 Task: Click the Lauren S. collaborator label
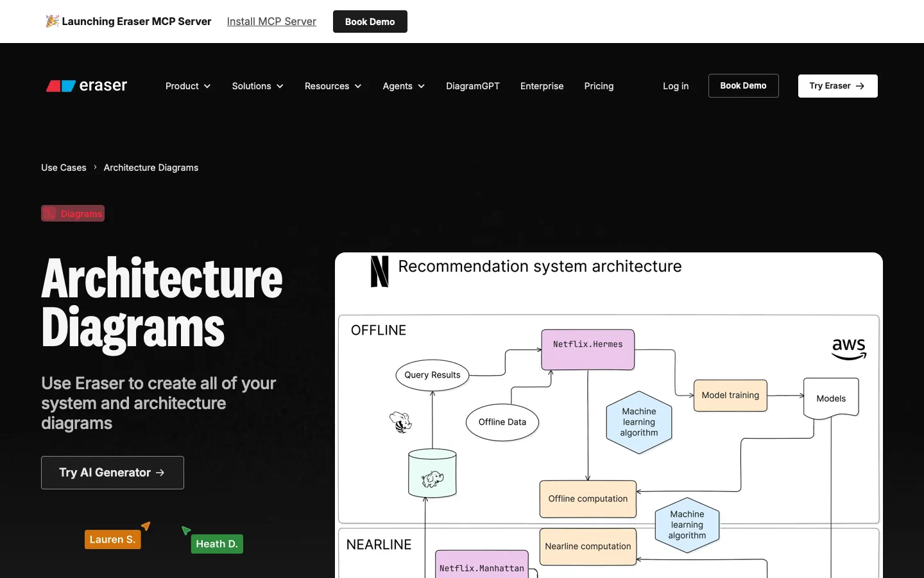(x=113, y=539)
